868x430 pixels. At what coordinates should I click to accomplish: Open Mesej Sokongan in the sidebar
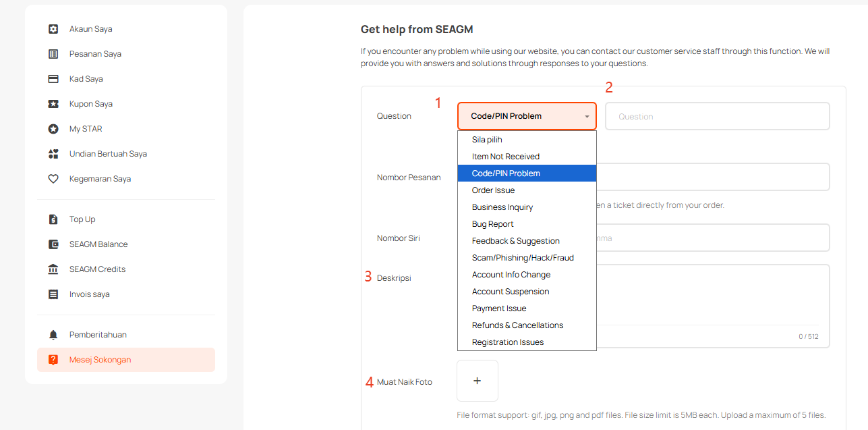coord(100,360)
